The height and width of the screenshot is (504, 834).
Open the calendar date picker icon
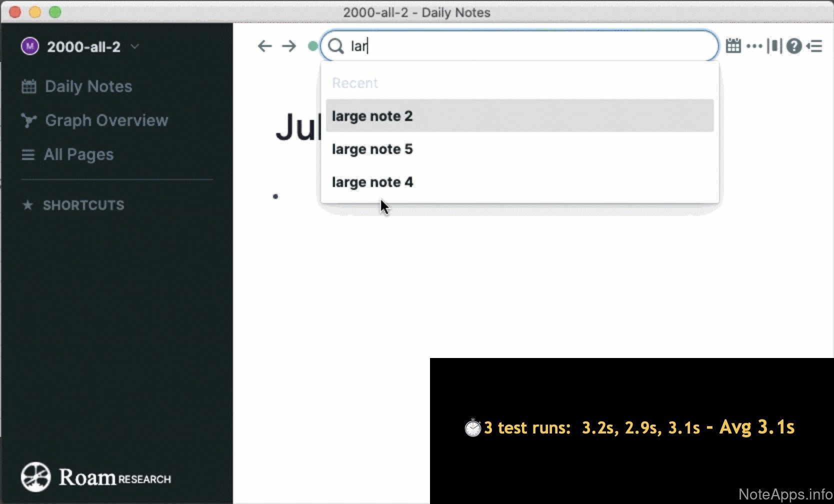pos(733,46)
